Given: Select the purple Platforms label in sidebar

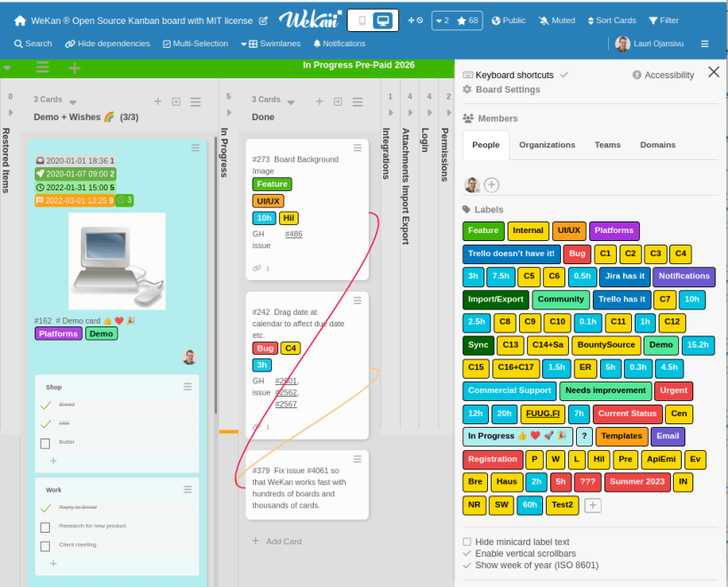Looking at the screenshot, I should click(x=614, y=231).
